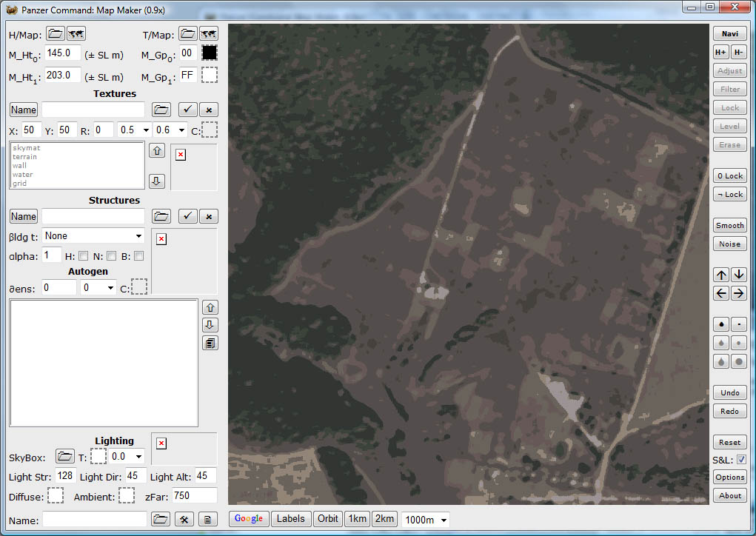Viewport: 756px width, 536px height.
Task: Pick Diffuse light color swatch
Action: (x=56, y=495)
